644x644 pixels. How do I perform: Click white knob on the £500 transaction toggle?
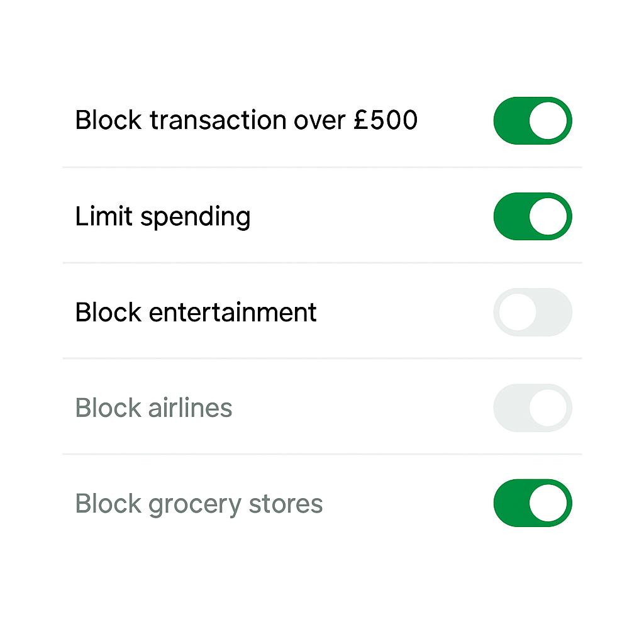[548, 121]
